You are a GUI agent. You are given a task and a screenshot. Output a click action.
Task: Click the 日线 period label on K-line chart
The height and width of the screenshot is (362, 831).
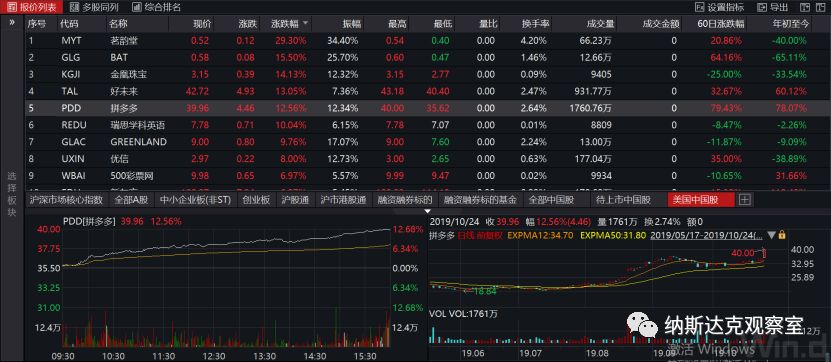[x=465, y=235]
